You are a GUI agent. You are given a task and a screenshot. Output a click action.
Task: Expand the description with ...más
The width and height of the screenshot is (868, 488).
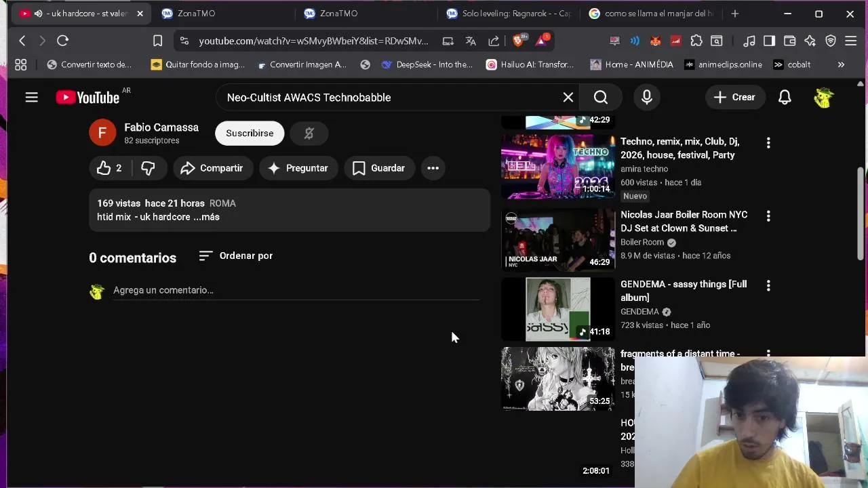(x=207, y=217)
